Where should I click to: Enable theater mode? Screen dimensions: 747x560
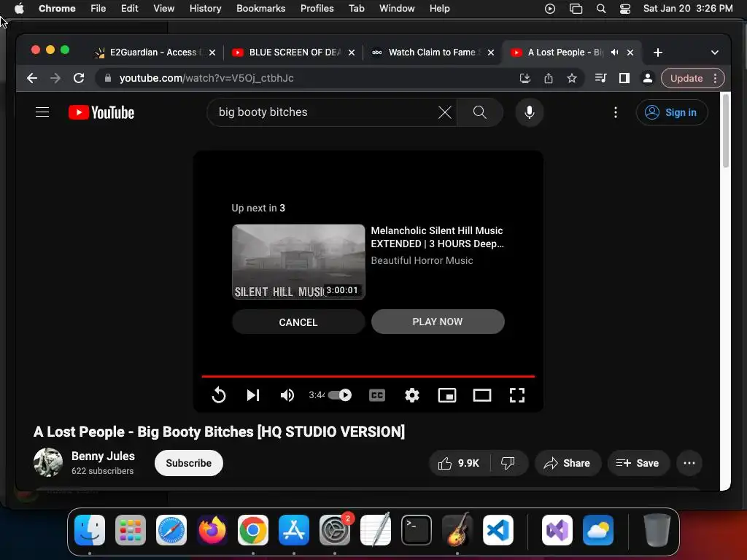click(482, 395)
